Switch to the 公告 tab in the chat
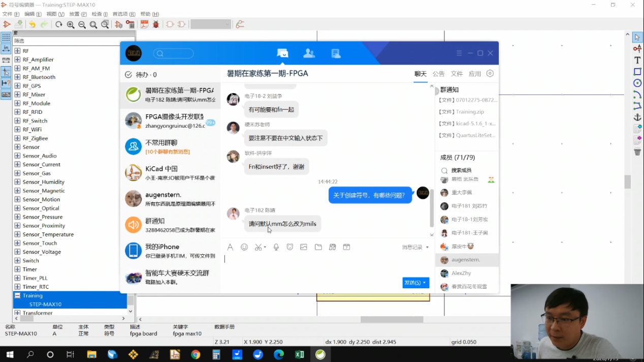 tap(439, 74)
